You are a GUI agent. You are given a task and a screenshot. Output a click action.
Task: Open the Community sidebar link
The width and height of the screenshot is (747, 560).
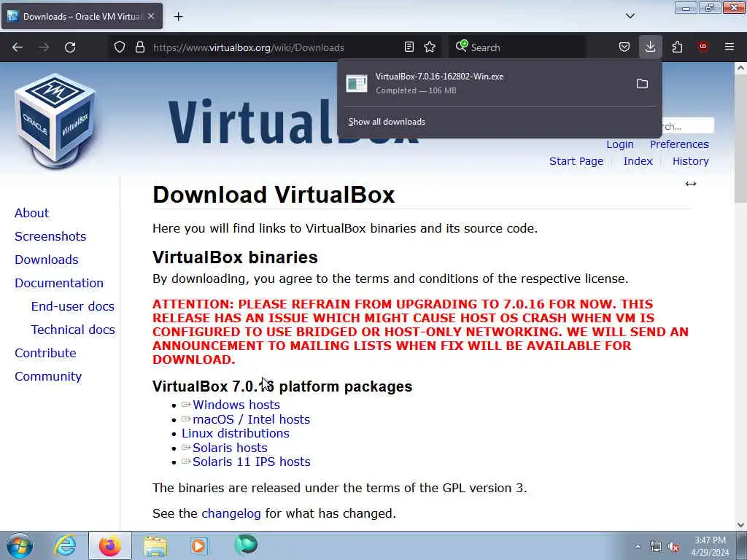(48, 376)
